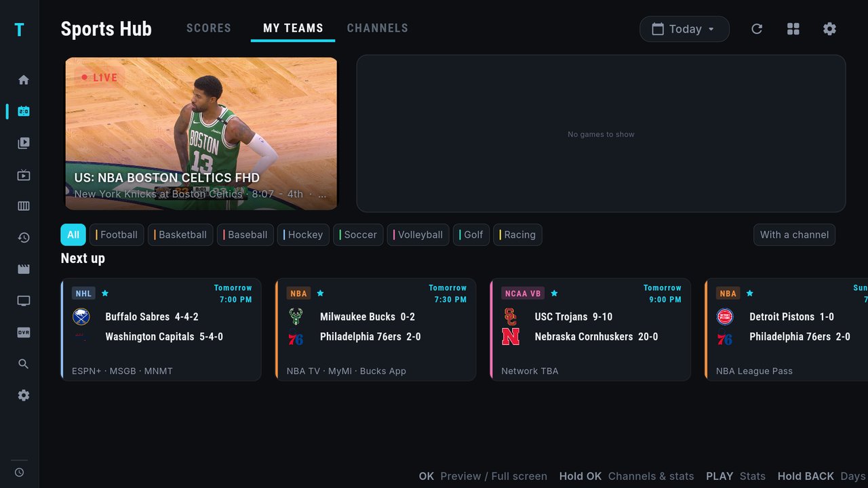The height and width of the screenshot is (488, 868).
Task: Filter by Hockey
Action: [x=303, y=235]
